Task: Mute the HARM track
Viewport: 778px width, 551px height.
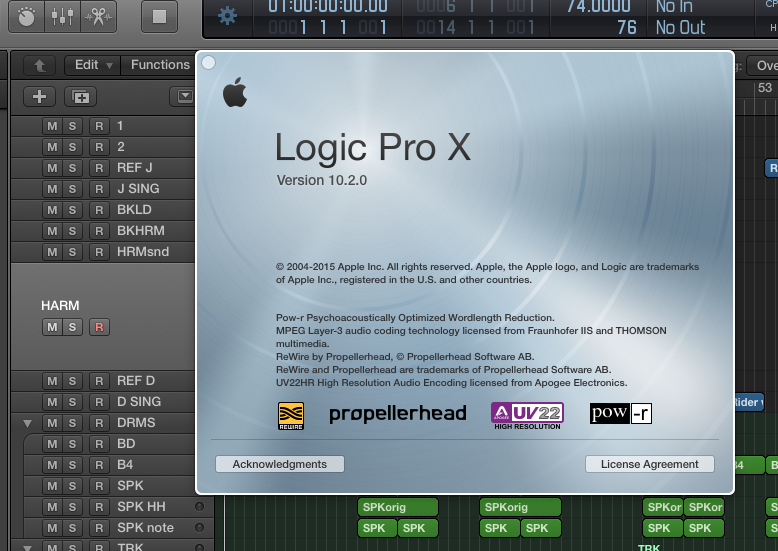Action: [x=52, y=327]
